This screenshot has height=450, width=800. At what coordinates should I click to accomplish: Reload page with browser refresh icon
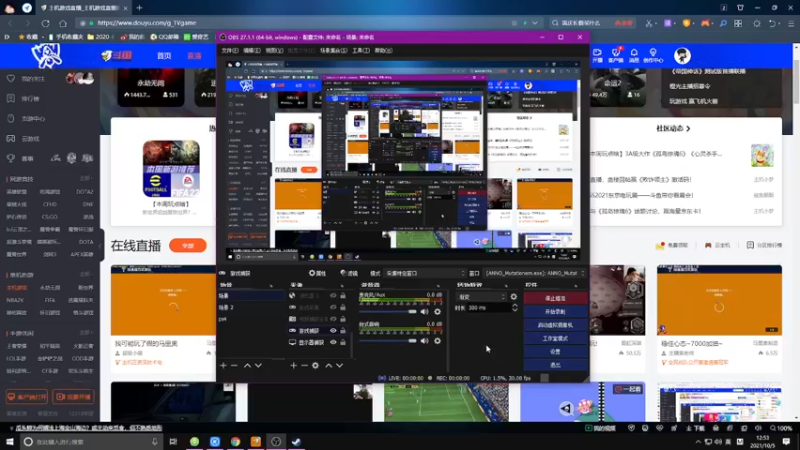(45, 23)
